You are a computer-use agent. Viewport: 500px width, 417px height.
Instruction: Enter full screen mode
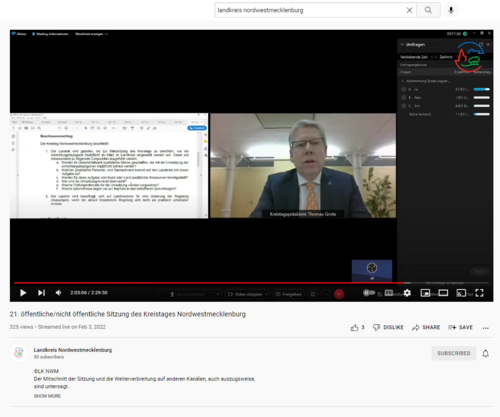(479, 293)
